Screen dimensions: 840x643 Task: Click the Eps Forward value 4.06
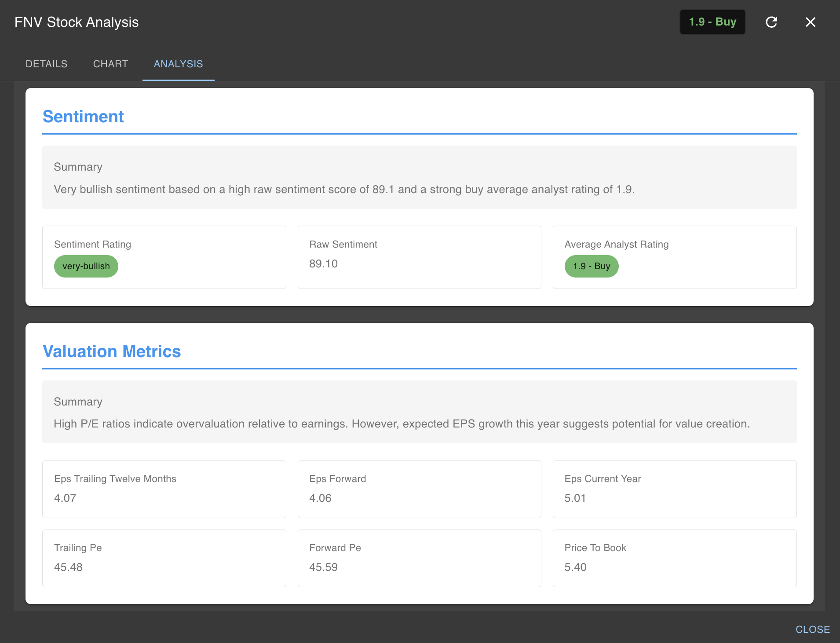click(320, 498)
